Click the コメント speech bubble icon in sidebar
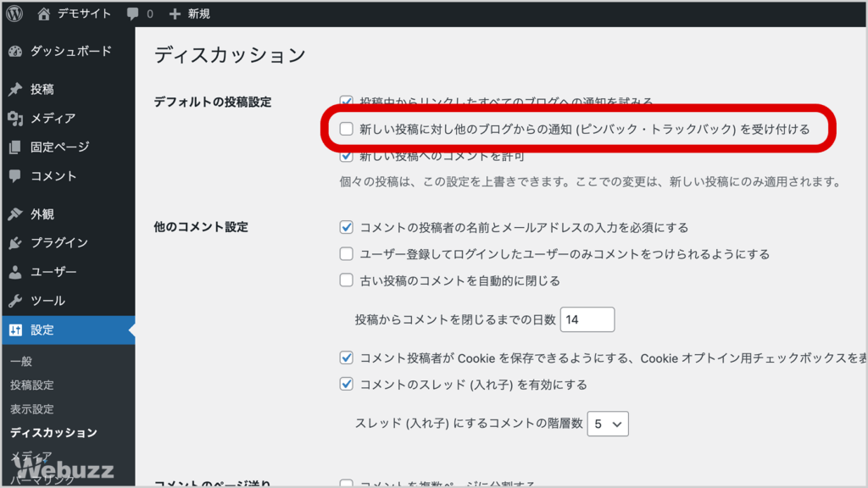Screen dimensions: 868x488 click(x=15, y=176)
